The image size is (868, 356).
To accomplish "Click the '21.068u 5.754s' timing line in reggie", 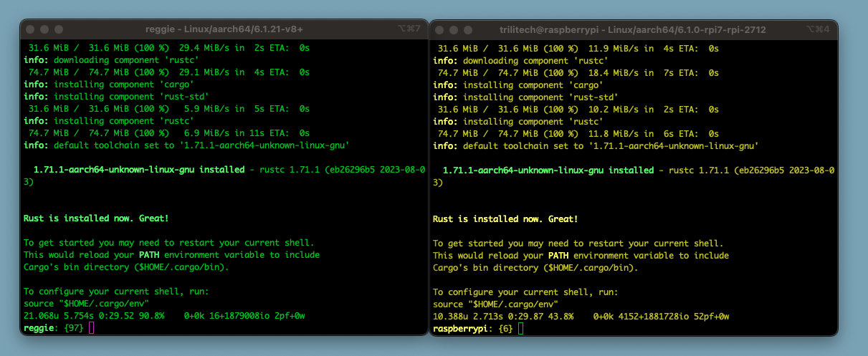I will [165, 316].
